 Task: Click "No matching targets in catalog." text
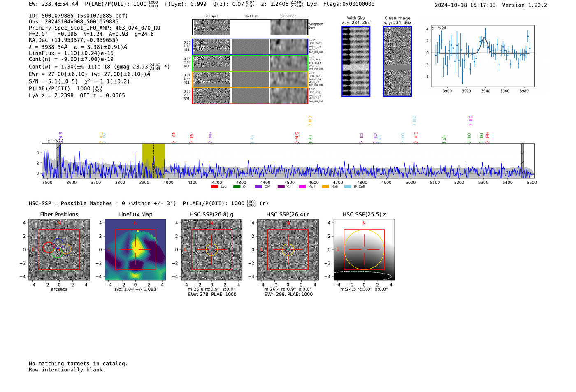coord(78,364)
